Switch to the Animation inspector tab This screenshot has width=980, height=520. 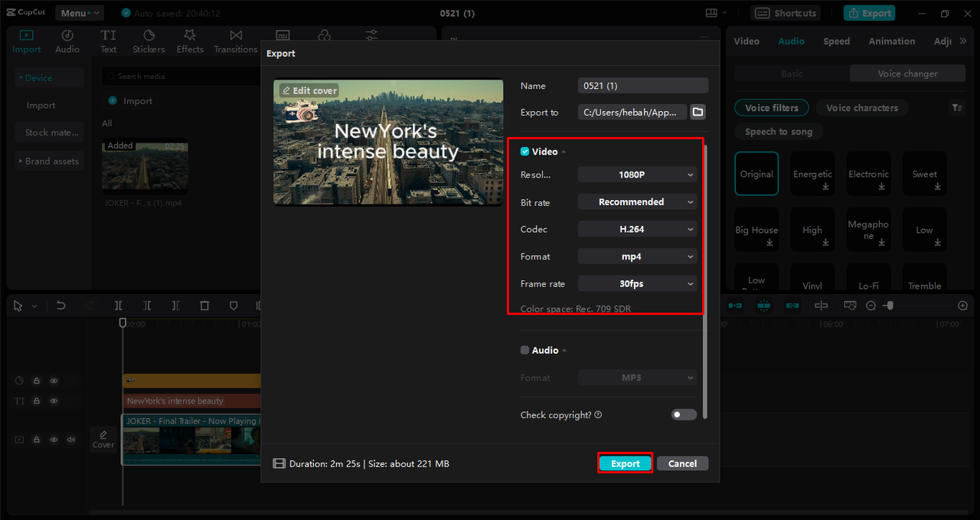click(892, 41)
